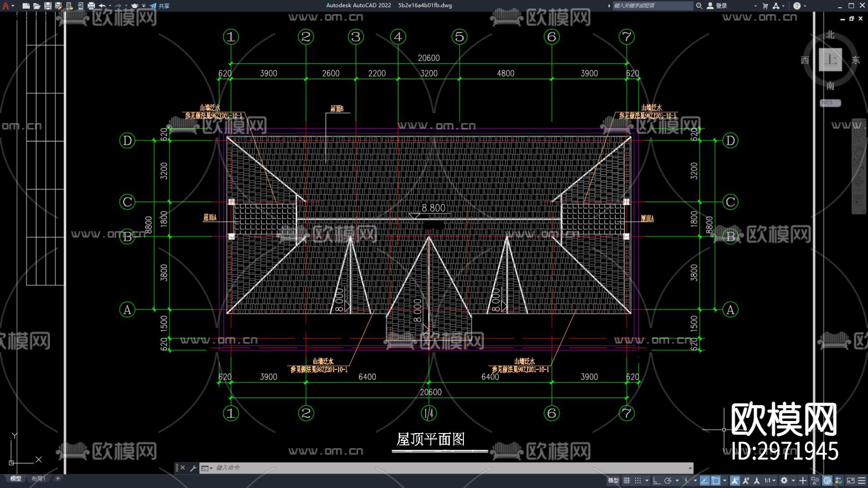Click the Undo arrow icon
This screenshot has height=488, width=868.
coord(102,6)
